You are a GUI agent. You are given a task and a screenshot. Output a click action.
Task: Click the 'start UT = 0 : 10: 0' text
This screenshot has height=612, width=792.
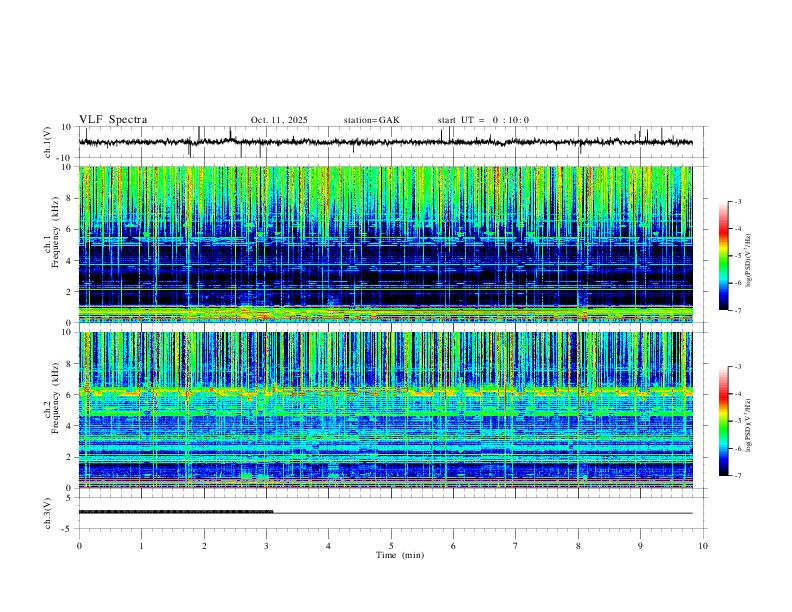click(483, 120)
